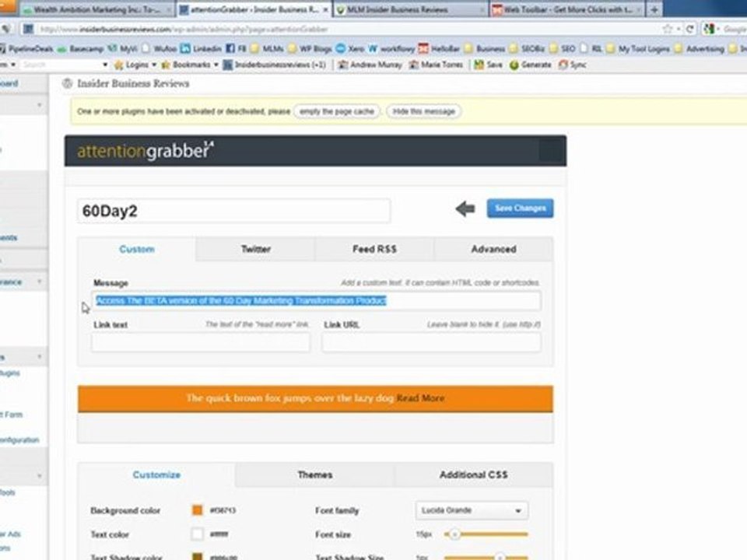
Task: Open the Xero bookmark
Action: coord(350,48)
